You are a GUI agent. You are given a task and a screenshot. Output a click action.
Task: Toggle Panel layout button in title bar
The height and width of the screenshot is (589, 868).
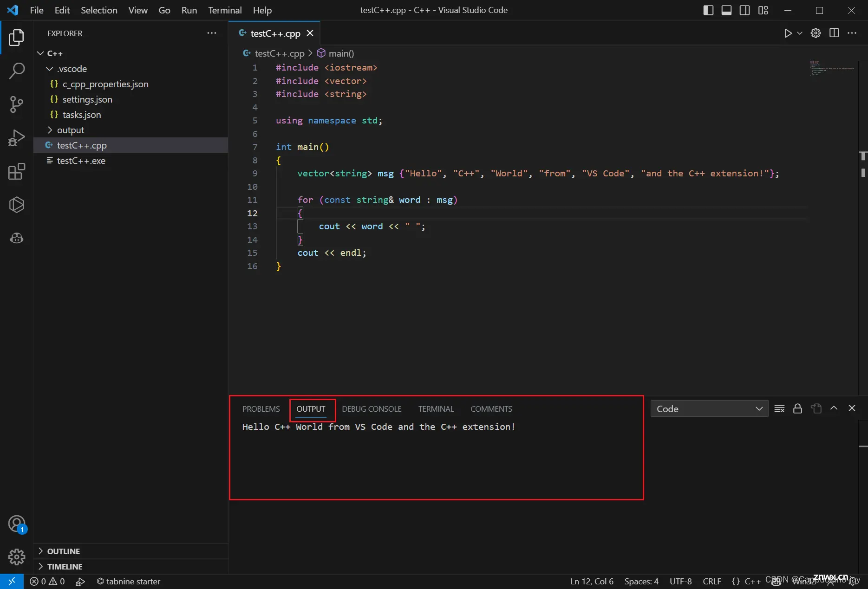(726, 10)
